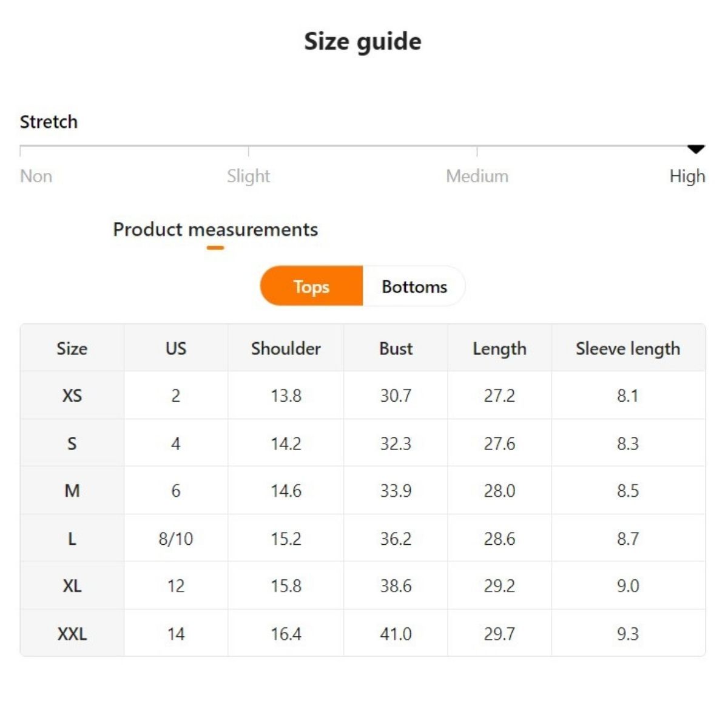Select the XL size row label
The height and width of the screenshot is (728, 728).
tap(72, 585)
